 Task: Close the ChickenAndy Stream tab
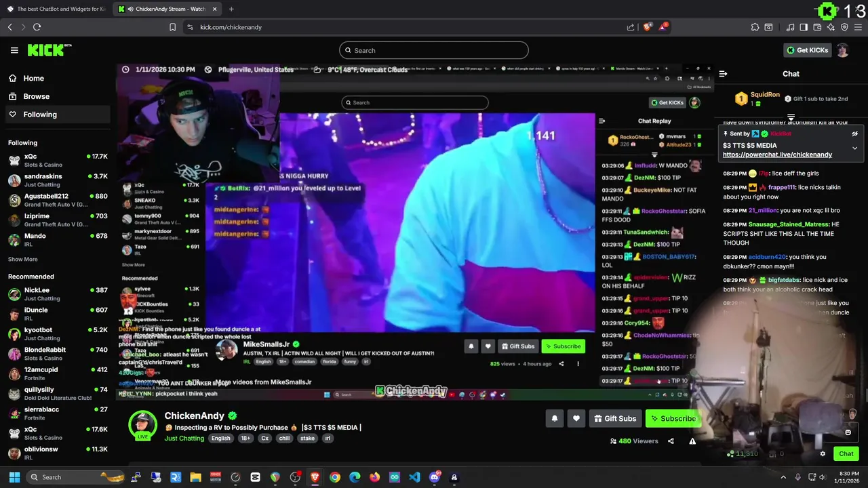215,9
